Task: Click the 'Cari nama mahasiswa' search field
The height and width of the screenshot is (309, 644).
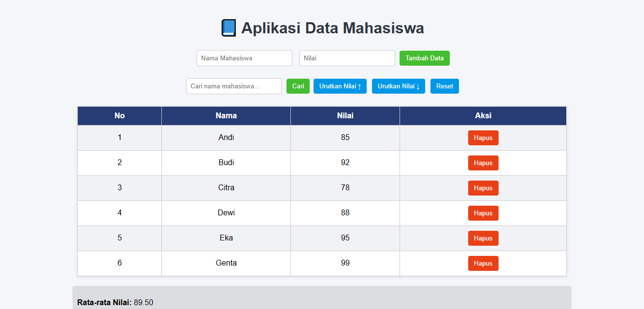Action: (x=233, y=86)
